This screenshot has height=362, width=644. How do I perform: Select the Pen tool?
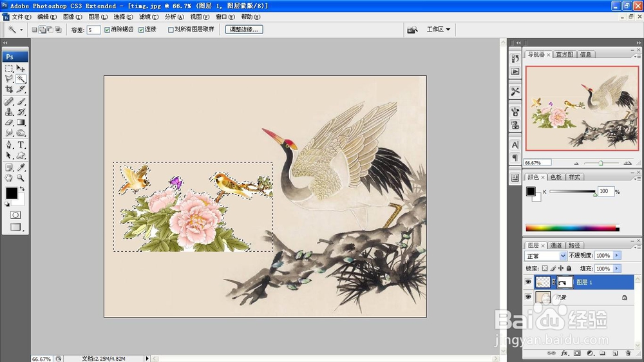(9, 145)
